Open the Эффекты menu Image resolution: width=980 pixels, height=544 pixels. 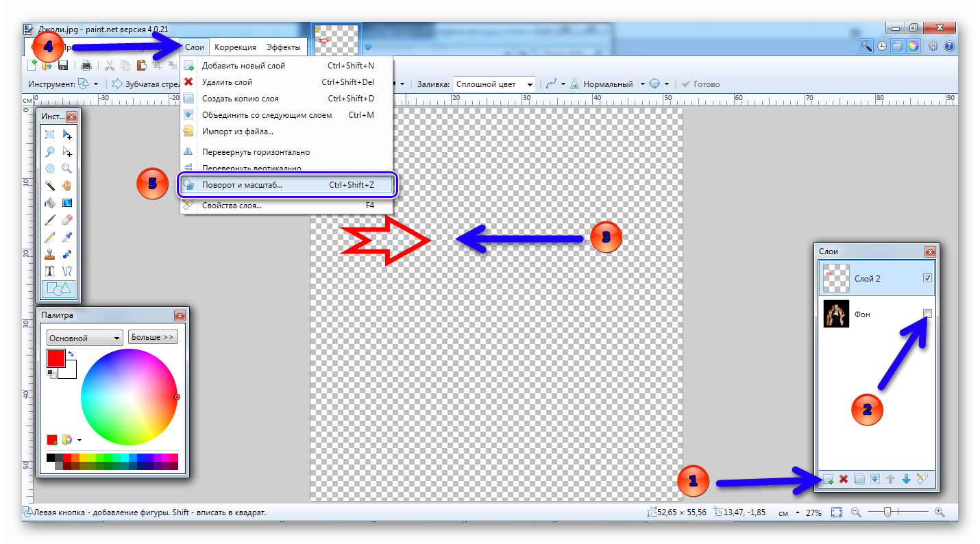283,47
